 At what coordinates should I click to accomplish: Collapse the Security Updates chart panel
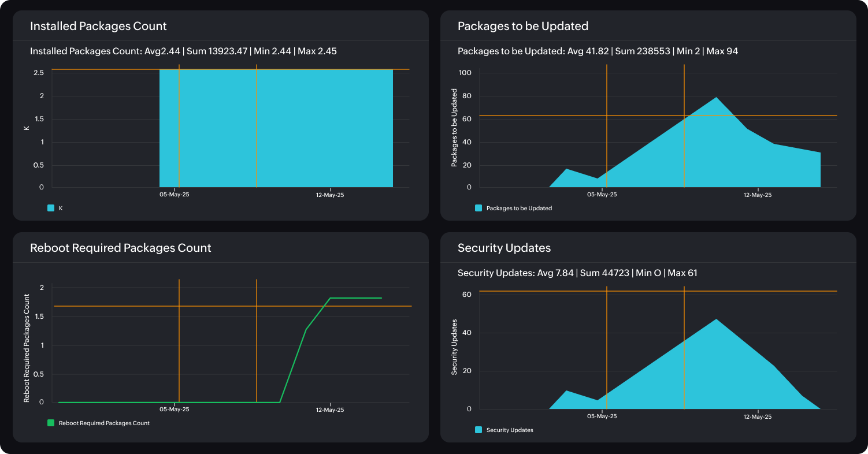pos(505,248)
